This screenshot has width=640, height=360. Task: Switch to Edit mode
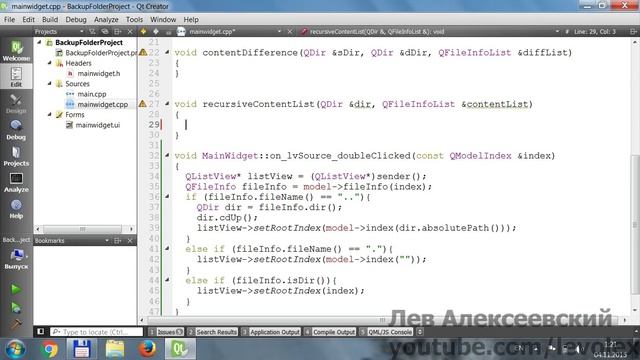[16, 77]
